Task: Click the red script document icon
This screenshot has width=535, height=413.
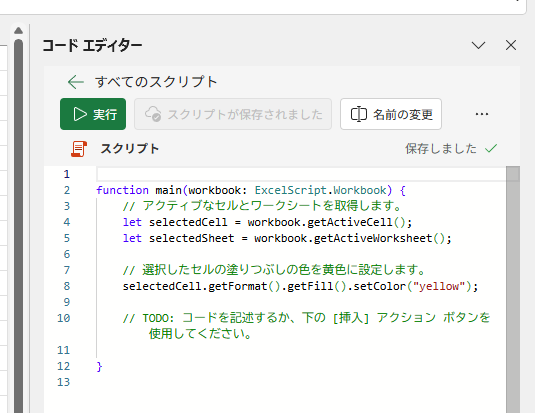Action: pos(79,149)
